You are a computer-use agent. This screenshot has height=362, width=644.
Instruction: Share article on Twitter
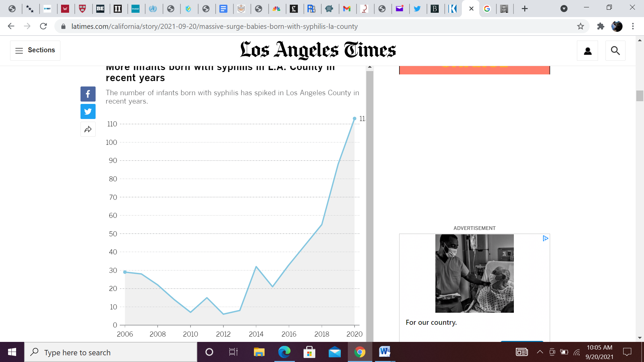tap(88, 112)
